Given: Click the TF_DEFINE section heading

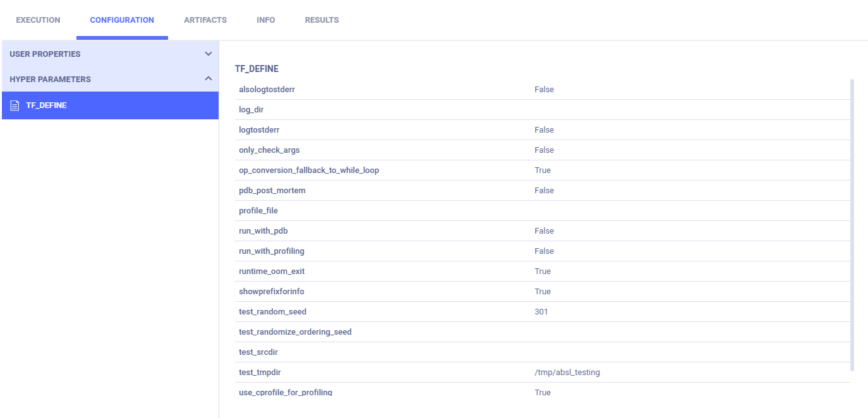Looking at the screenshot, I should pos(256,69).
